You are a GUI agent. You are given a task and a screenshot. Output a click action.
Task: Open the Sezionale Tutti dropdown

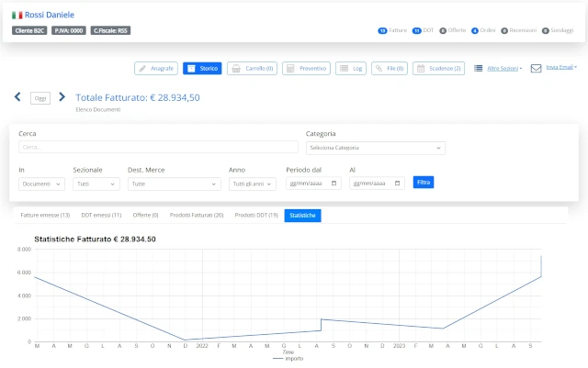point(96,184)
